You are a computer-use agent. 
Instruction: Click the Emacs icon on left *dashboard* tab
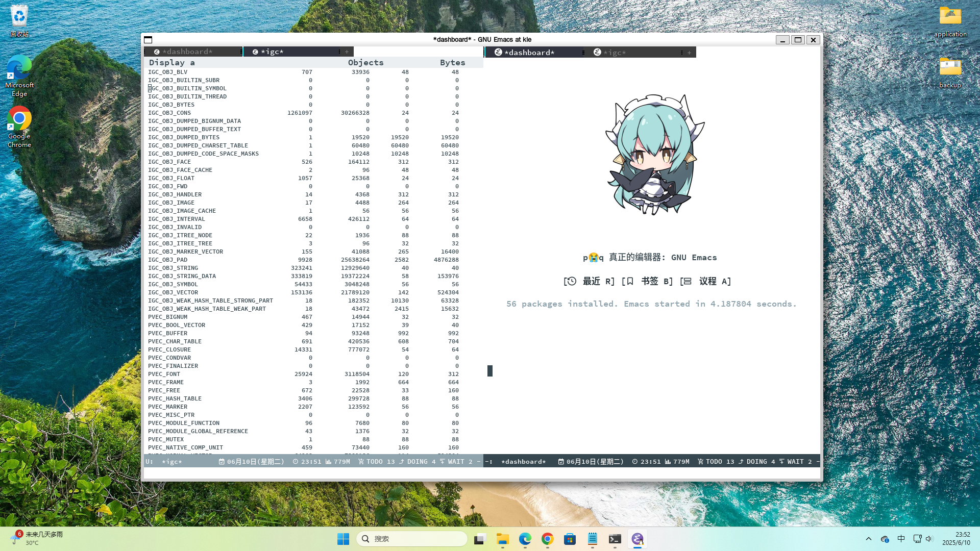click(x=157, y=52)
